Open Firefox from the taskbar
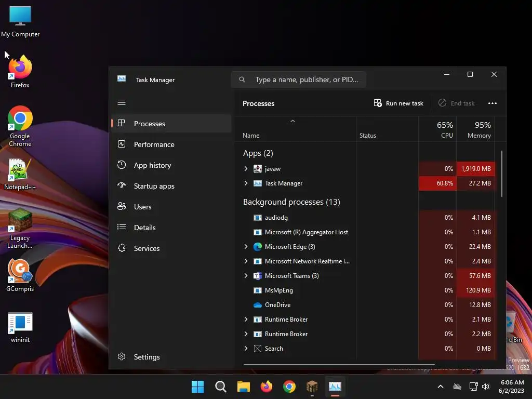This screenshot has height=399, width=532. pyautogui.click(x=267, y=387)
